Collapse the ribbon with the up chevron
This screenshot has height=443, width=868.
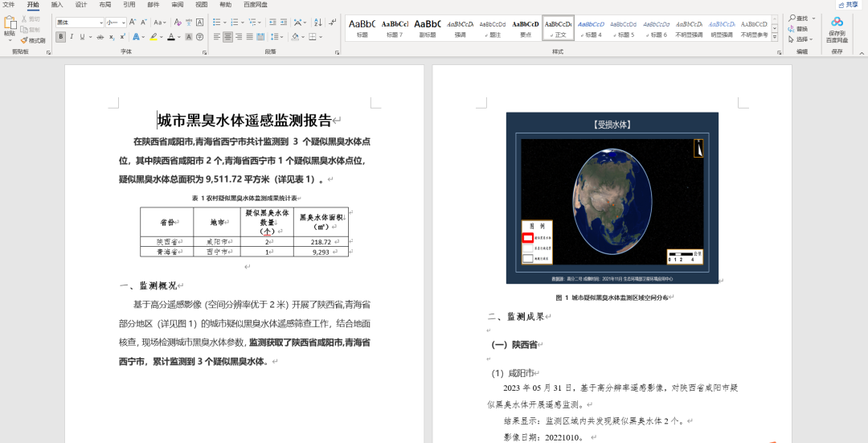tap(862, 53)
